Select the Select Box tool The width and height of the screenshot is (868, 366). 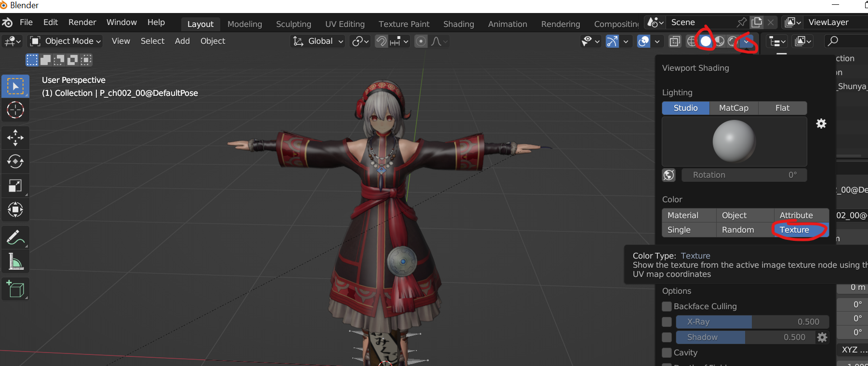[x=15, y=86]
